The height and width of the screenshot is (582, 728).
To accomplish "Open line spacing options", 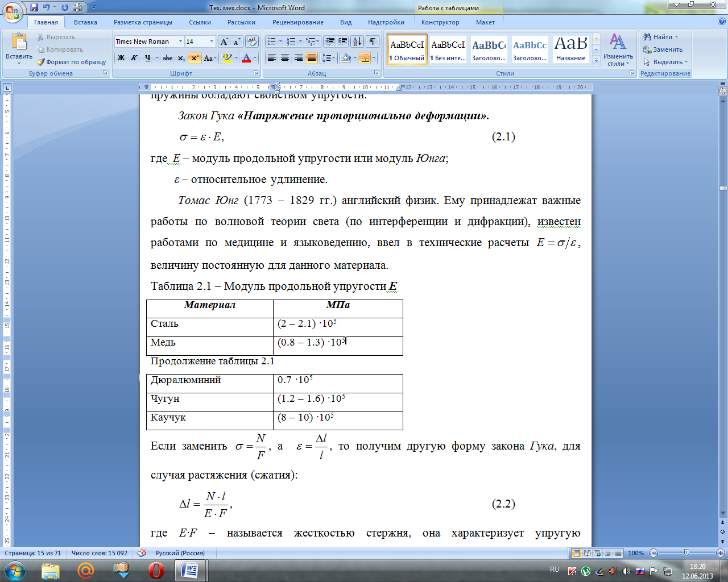I will 329,58.
